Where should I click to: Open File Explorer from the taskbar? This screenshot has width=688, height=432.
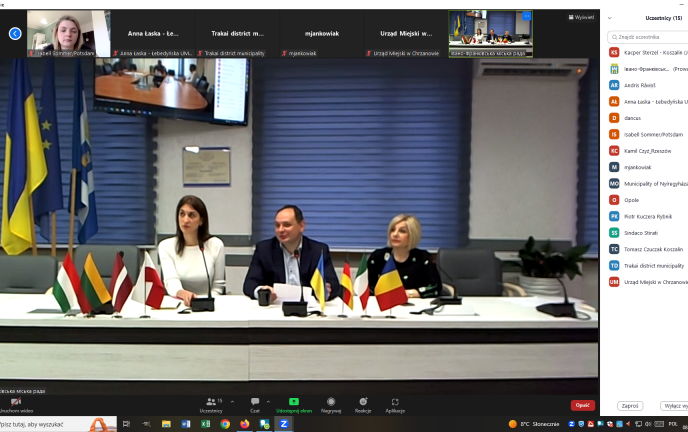(166, 424)
